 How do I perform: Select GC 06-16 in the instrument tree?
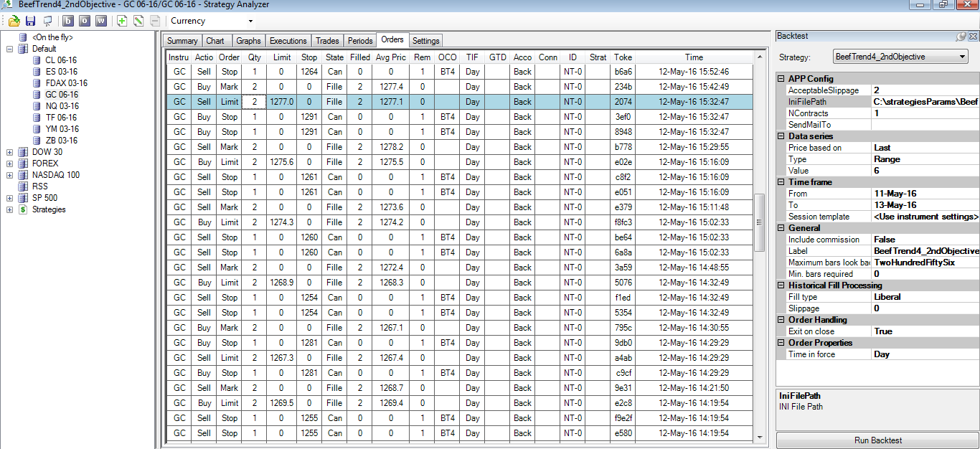point(62,95)
